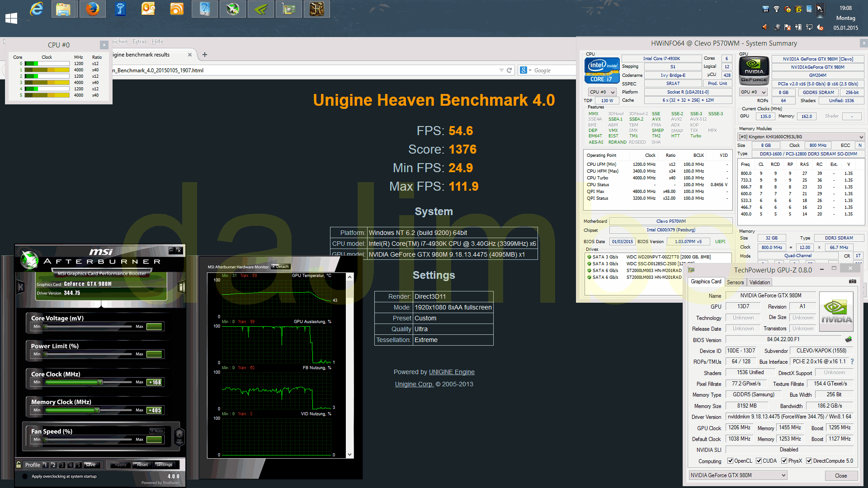Click the Close button in GPU-Z
The height and width of the screenshot is (488, 868).
[841, 475]
